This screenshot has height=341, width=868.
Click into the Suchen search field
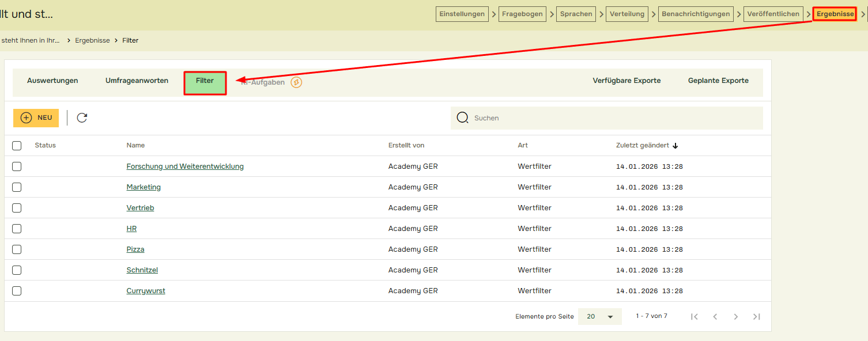611,118
